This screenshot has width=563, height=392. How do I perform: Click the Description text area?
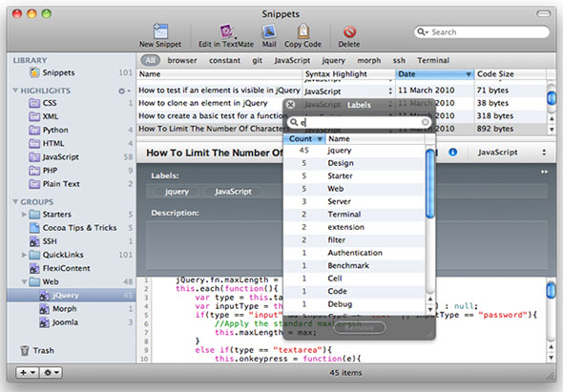click(x=346, y=245)
